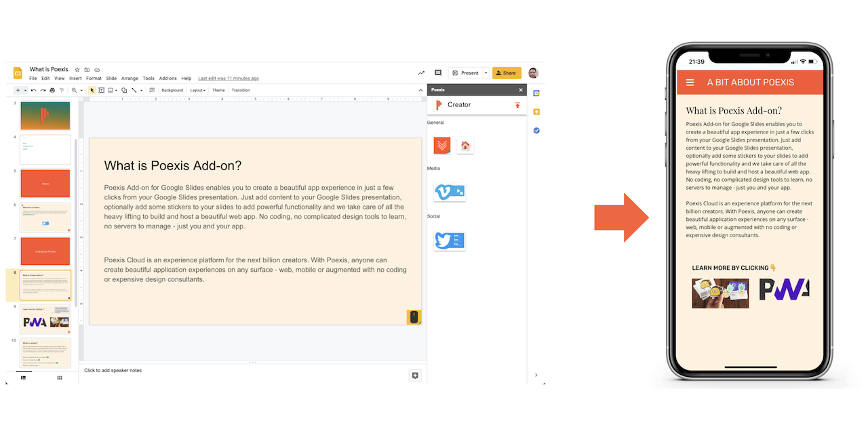Image resolution: width=868 pixels, height=429 pixels.
Task: Star the What is Poexis presentation
Action: point(77,70)
